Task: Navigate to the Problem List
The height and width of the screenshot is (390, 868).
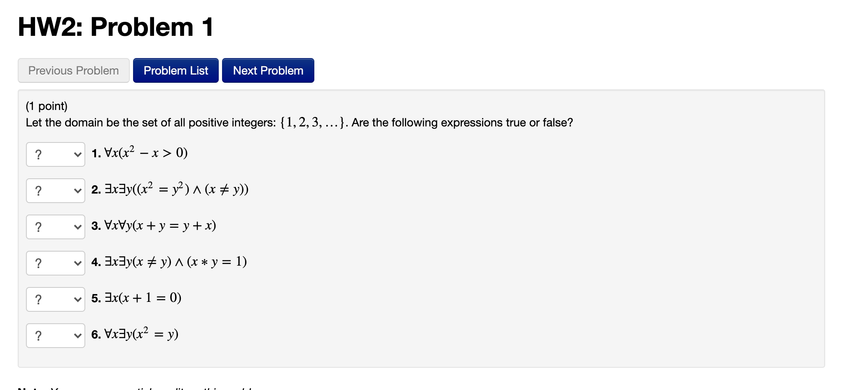Action: pos(176,70)
